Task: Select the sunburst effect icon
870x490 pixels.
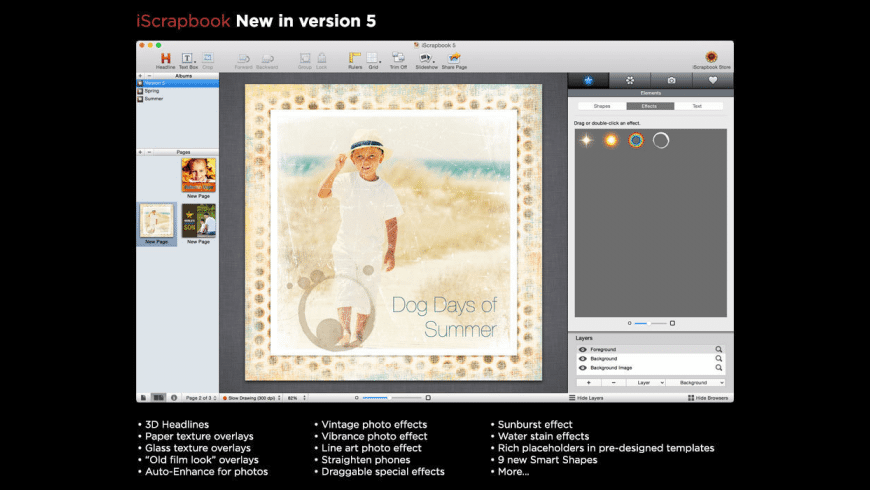Action: [610, 140]
